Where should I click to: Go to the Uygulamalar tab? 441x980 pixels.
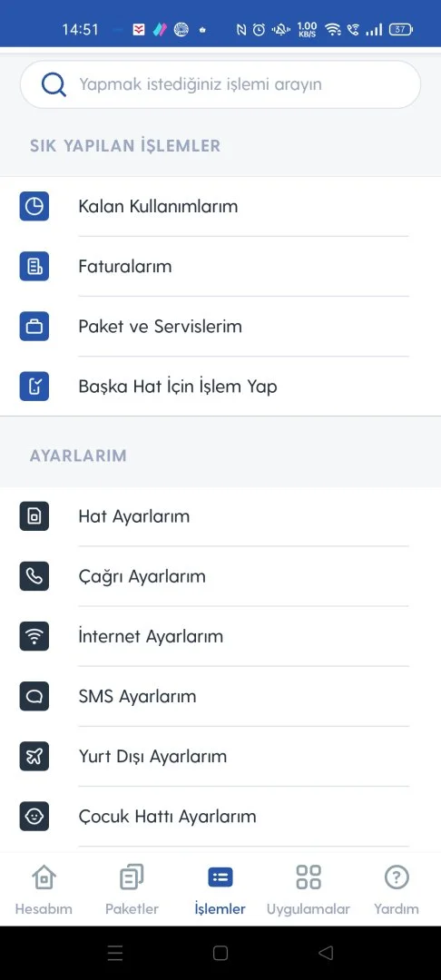click(x=308, y=889)
